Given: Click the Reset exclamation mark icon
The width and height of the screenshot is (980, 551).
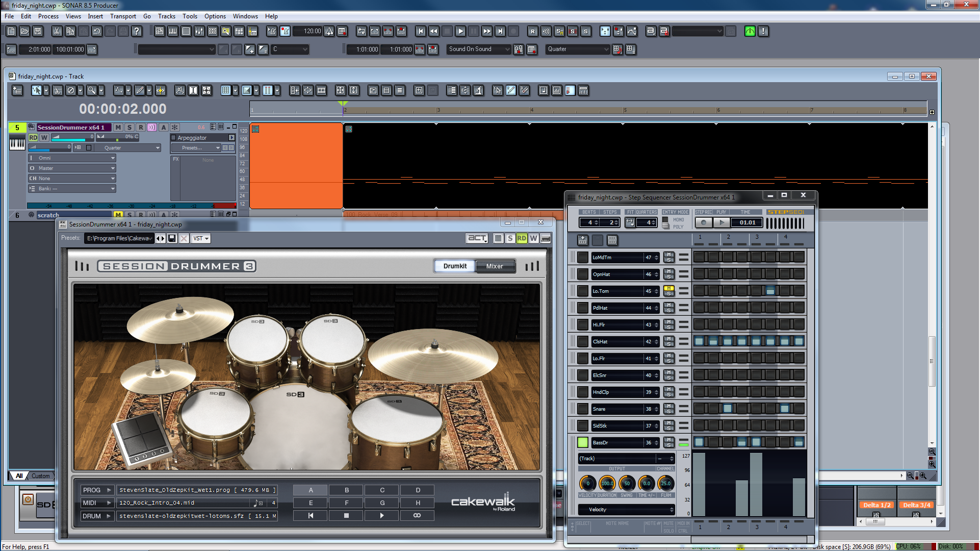Looking at the screenshot, I should (x=763, y=31).
